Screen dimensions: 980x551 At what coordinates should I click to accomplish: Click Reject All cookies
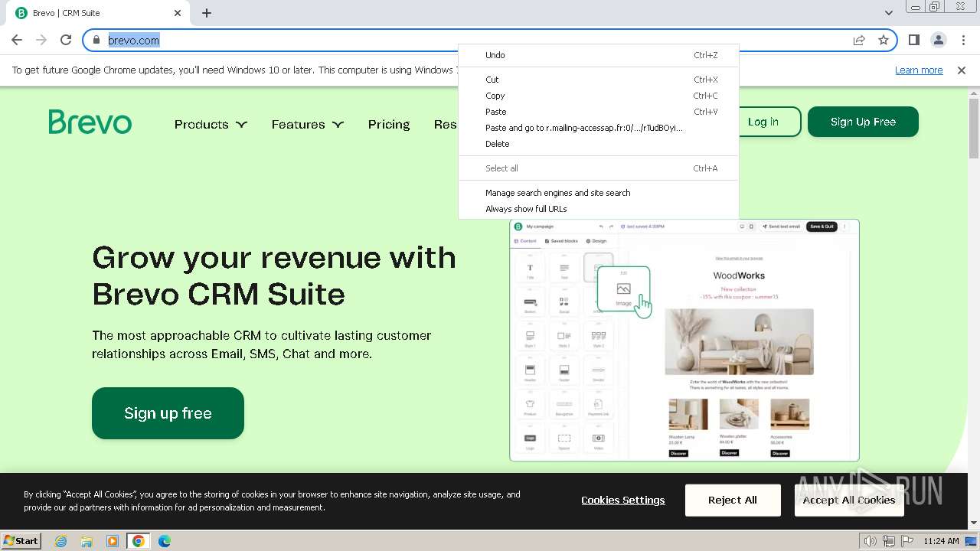pyautogui.click(x=733, y=500)
